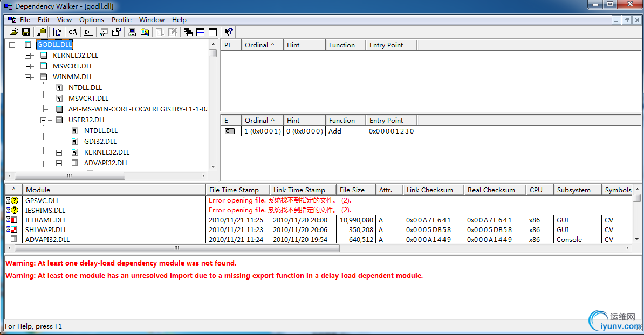Toggle View Full Paths with the c:\ icon
The width and height of the screenshot is (644, 335).
tap(72, 32)
